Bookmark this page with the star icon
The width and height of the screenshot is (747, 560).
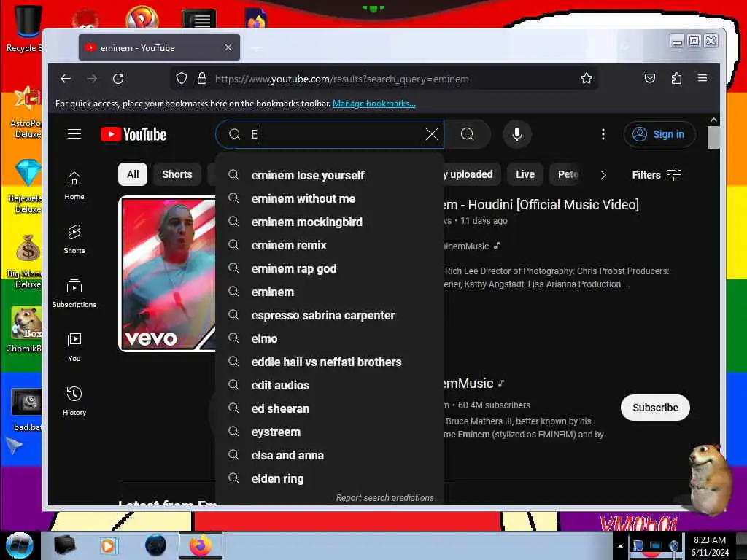tap(587, 78)
